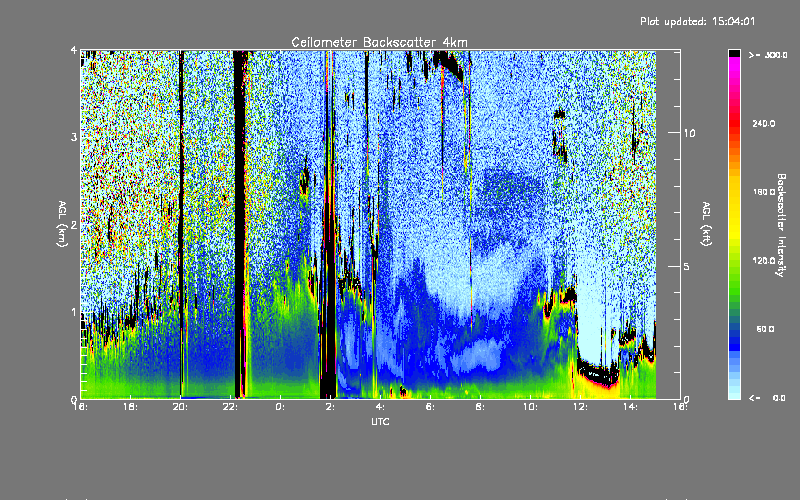Click the 3 tick on km axis

pos(74,137)
